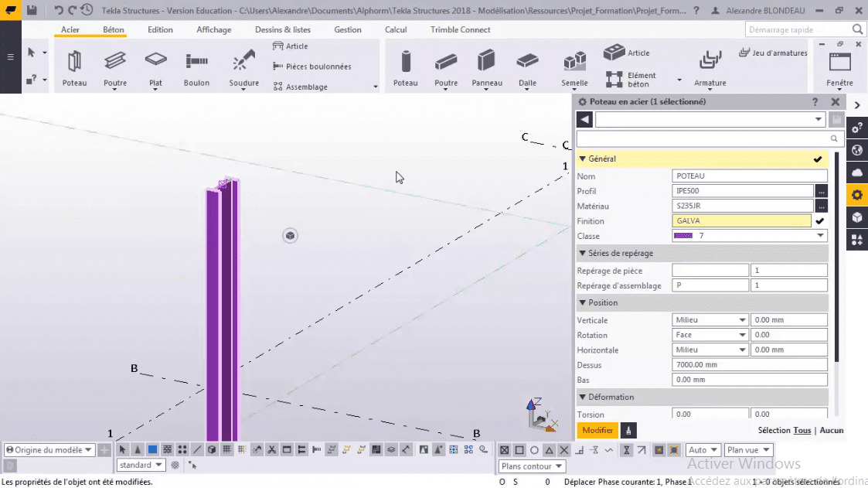Open the Armature rebar tool
The image size is (868, 488).
point(710,68)
